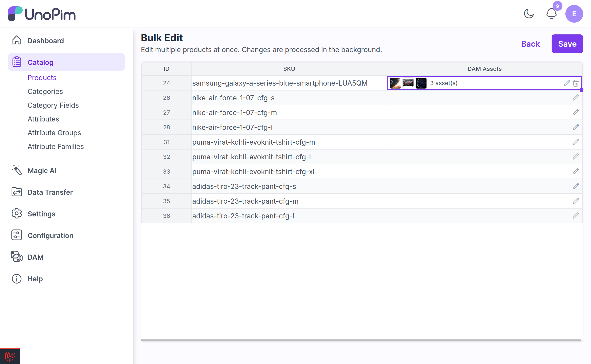Select SKU cell nike-air-force-1-07-cfg-s

tap(289, 98)
